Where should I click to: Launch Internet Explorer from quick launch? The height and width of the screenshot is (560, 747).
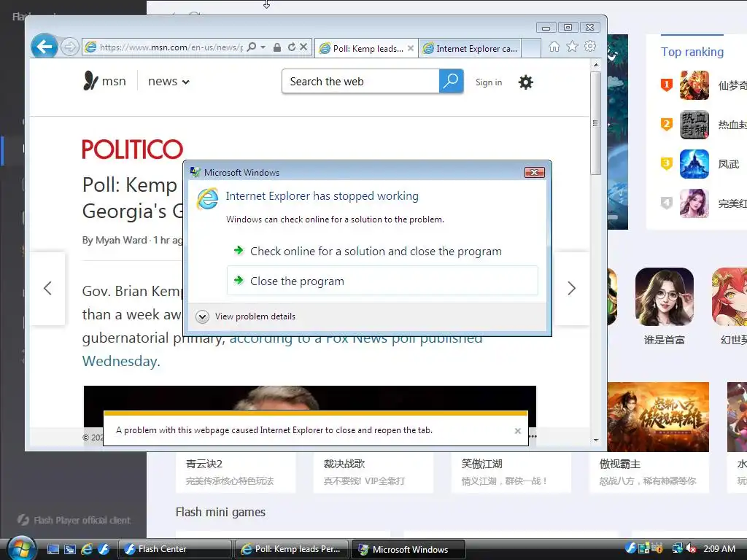(x=87, y=549)
